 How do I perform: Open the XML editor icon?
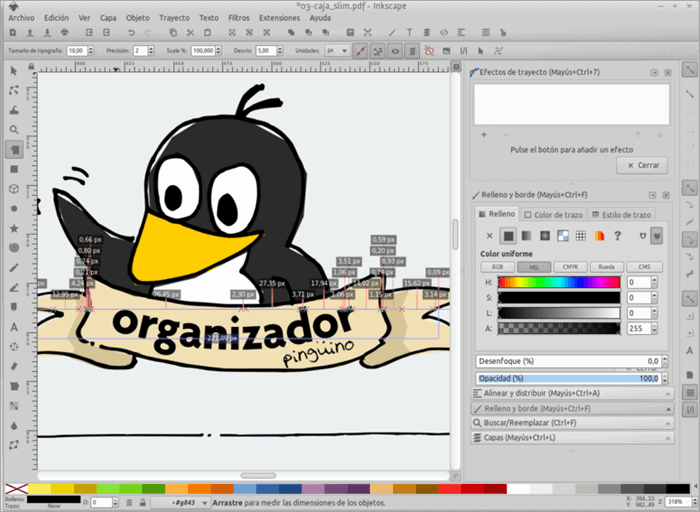click(x=444, y=33)
